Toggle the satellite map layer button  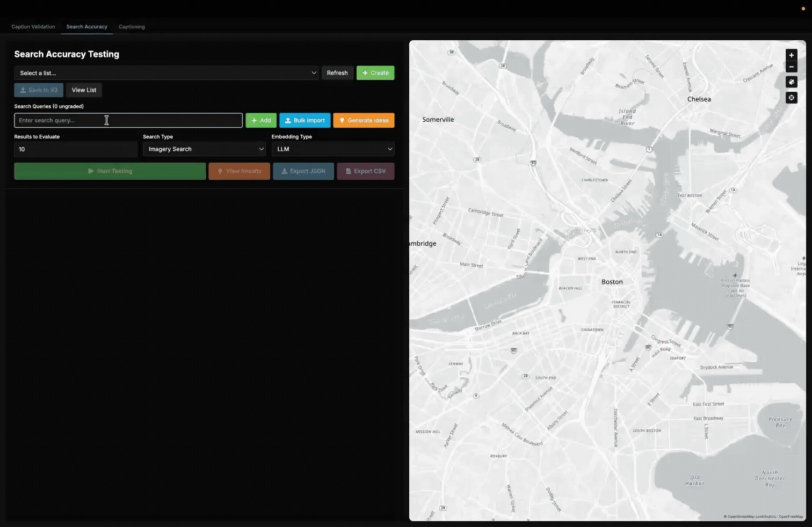pos(791,82)
